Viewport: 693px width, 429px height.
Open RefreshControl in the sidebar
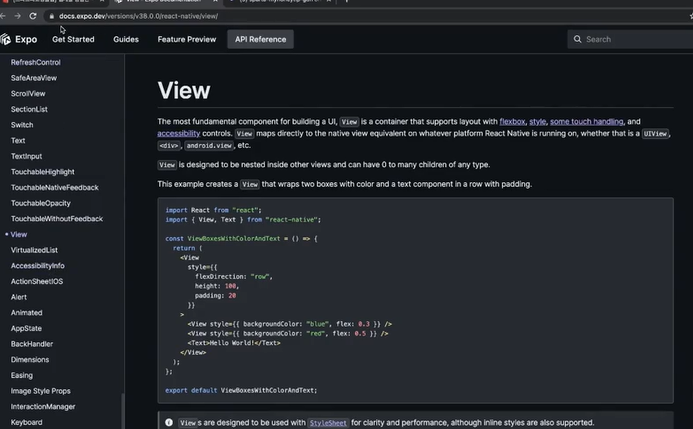[36, 62]
